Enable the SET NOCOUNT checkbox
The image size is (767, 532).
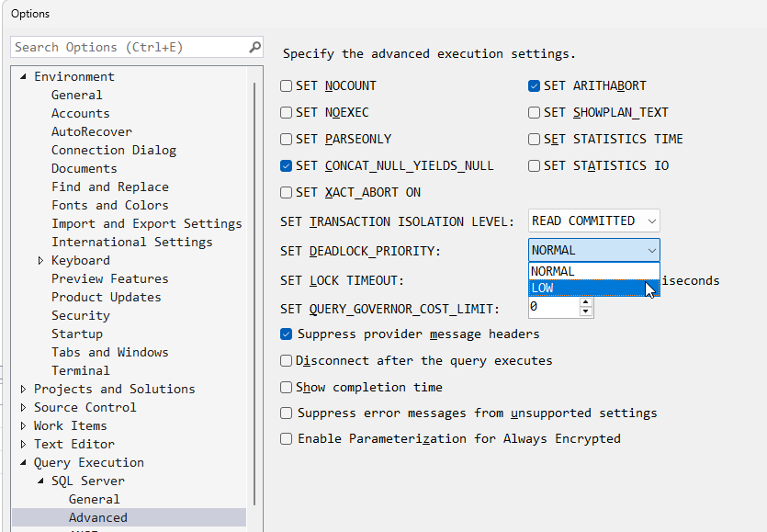(x=287, y=86)
